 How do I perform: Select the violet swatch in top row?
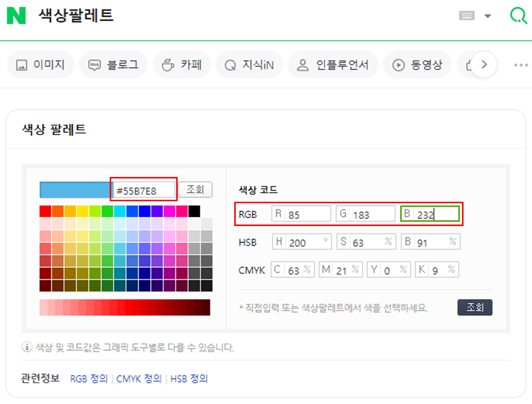pos(157,211)
